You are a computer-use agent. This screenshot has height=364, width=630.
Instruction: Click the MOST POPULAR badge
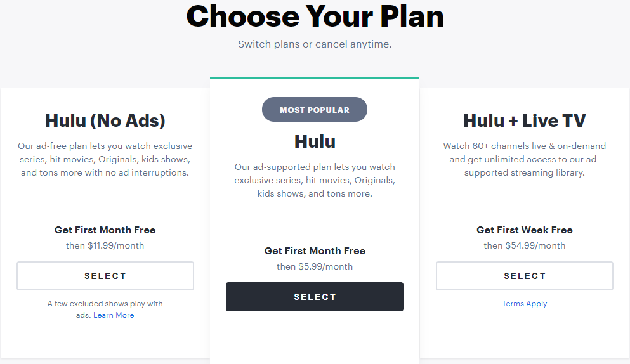[315, 110]
